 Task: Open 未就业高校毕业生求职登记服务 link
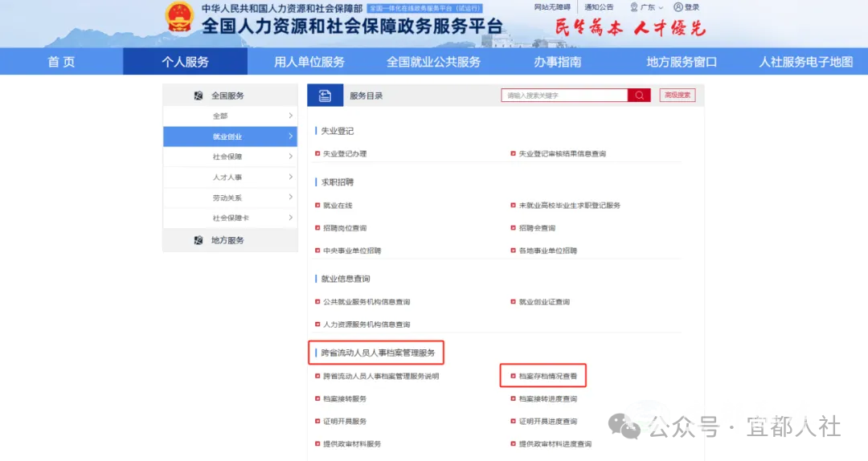coord(569,206)
